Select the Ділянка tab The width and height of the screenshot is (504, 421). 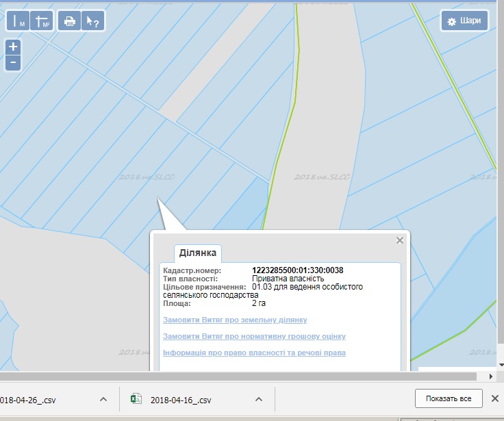pos(197,253)
